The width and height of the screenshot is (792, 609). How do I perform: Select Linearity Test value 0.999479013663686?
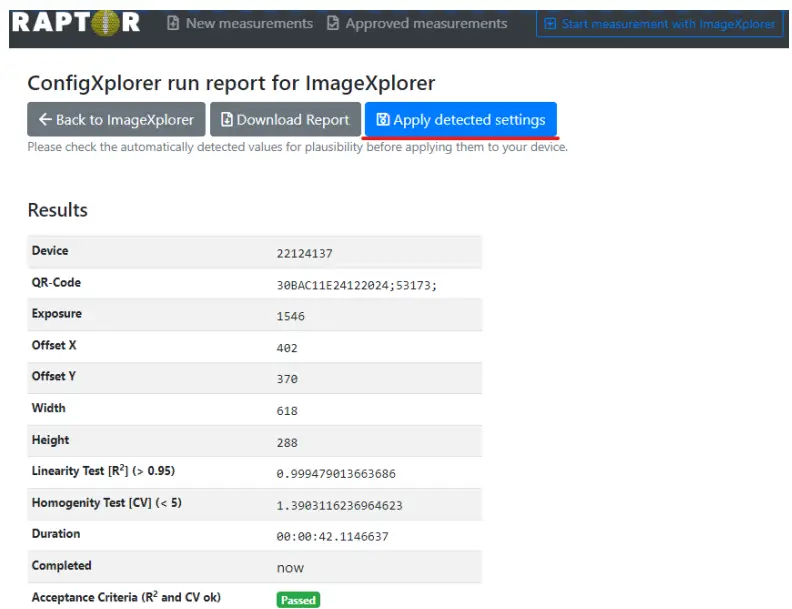click(x=336, y=474)
